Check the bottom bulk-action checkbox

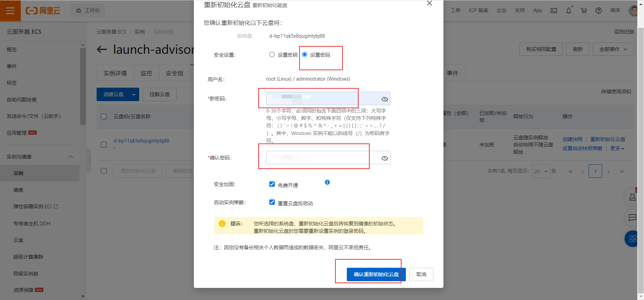click(x=104, y=171)
